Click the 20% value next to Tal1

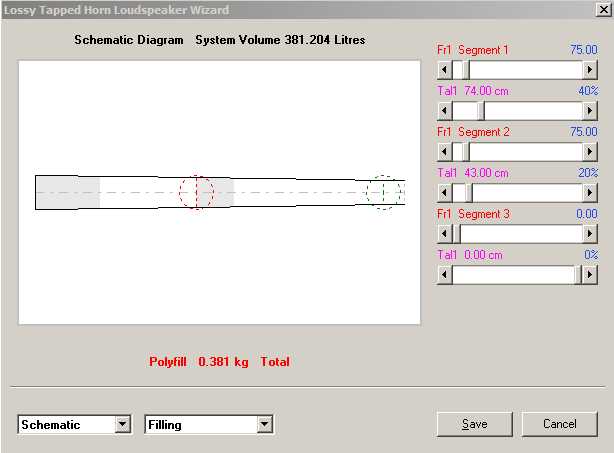click(588, 173)
